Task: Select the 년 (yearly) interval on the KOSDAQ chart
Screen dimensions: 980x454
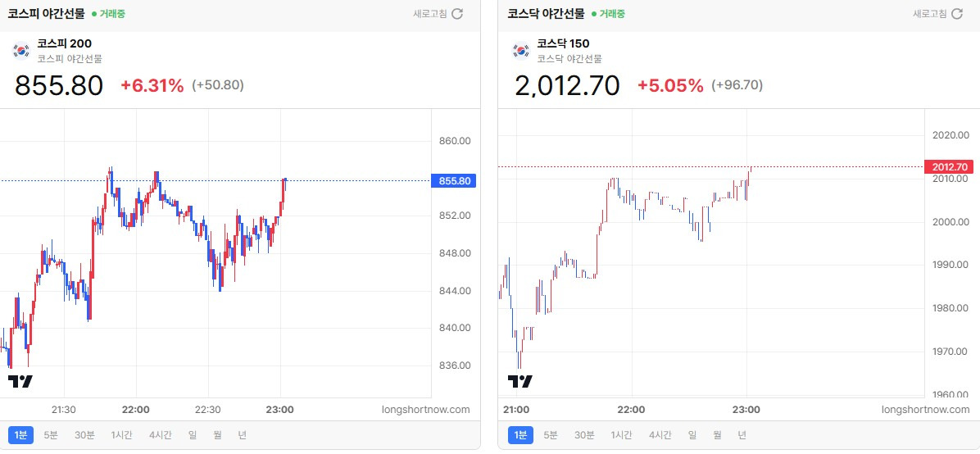Action: [x=742, y=435]
